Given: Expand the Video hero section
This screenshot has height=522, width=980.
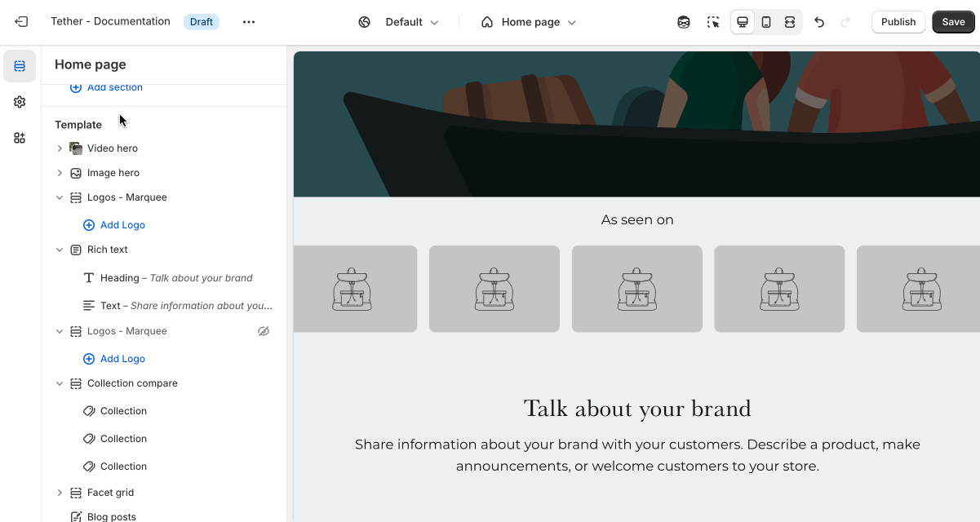Looking at the screenshot, I should click(x=60, y=148).
